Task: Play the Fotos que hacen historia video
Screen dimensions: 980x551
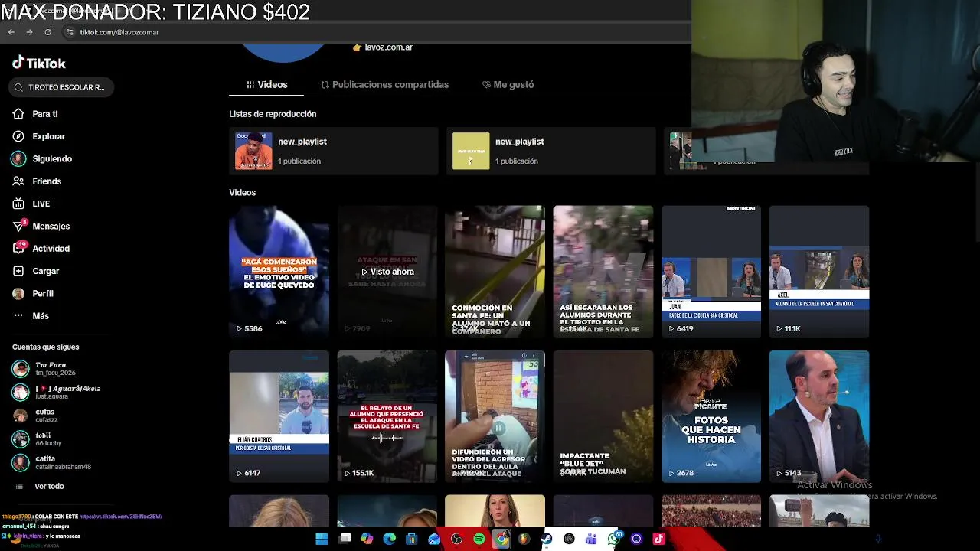Action: (711, 416)
